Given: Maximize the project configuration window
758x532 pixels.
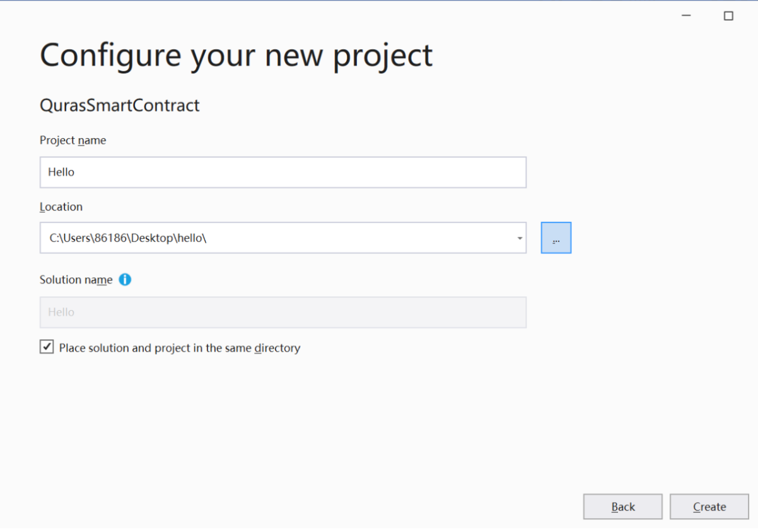Looking at the screenshot, I should click(728, 16).
